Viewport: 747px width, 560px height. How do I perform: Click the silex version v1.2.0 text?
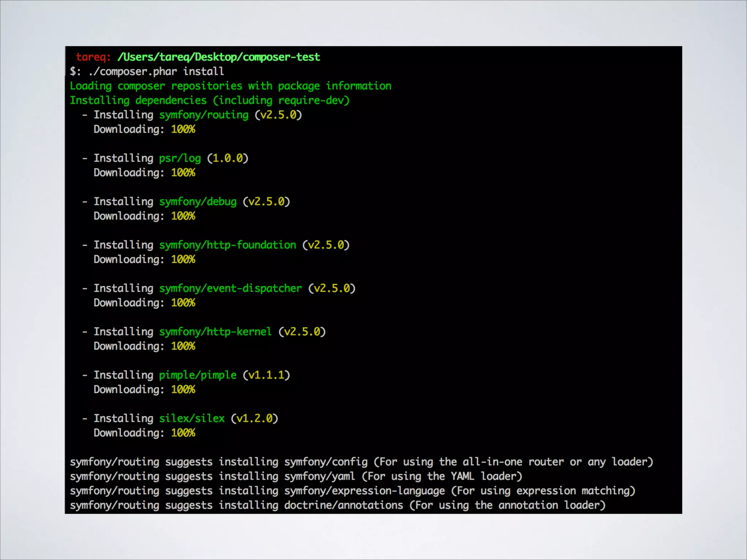pos(255,419)
